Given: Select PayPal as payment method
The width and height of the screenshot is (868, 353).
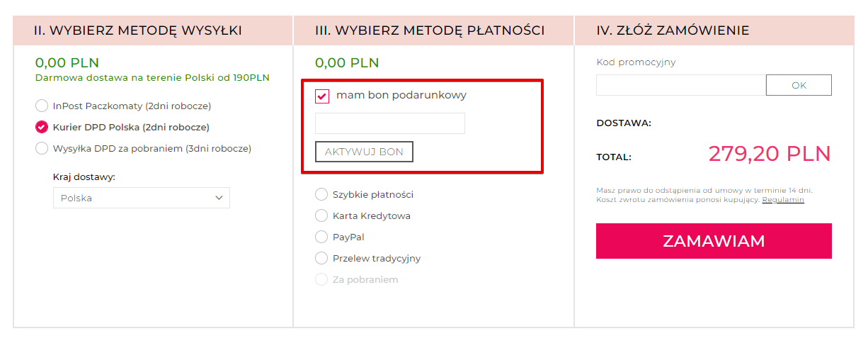Looking at the screenshot, I should click(x=321, y=237).
